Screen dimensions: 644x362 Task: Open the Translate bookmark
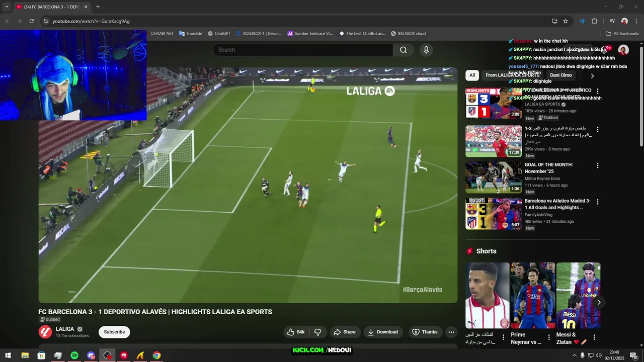(x=190, y=34)
